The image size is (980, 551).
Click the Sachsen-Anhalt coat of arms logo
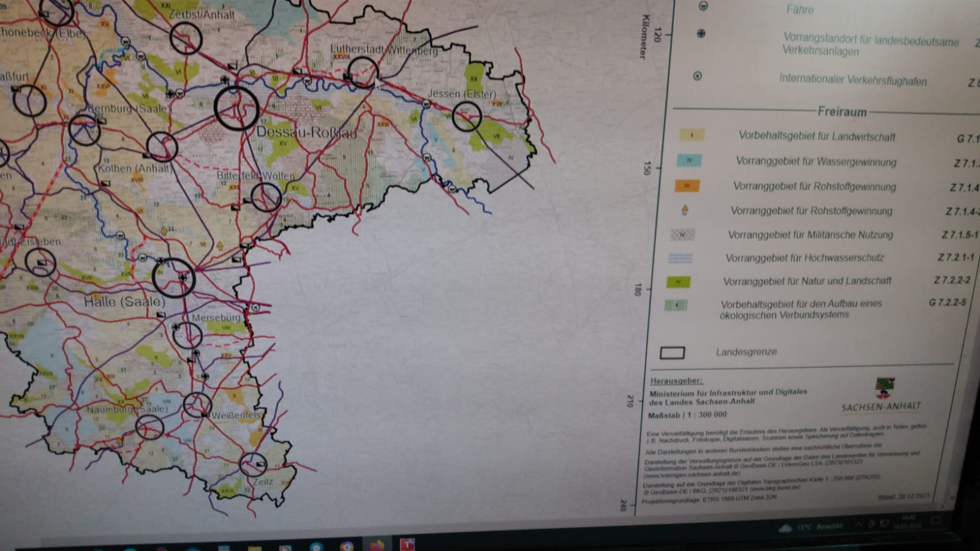(885, 389)
